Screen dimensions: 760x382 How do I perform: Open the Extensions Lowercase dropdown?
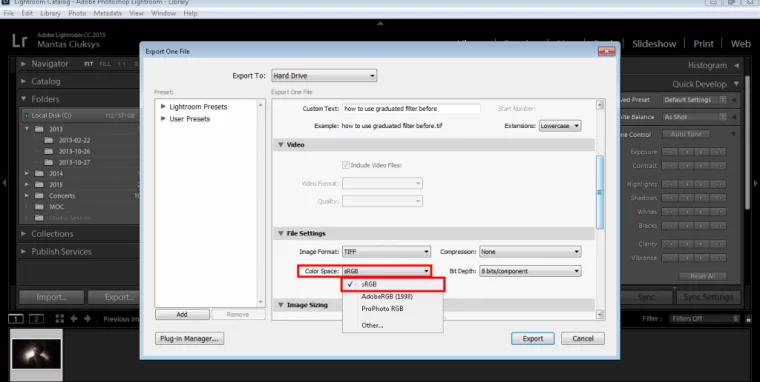tap(560, 126)
